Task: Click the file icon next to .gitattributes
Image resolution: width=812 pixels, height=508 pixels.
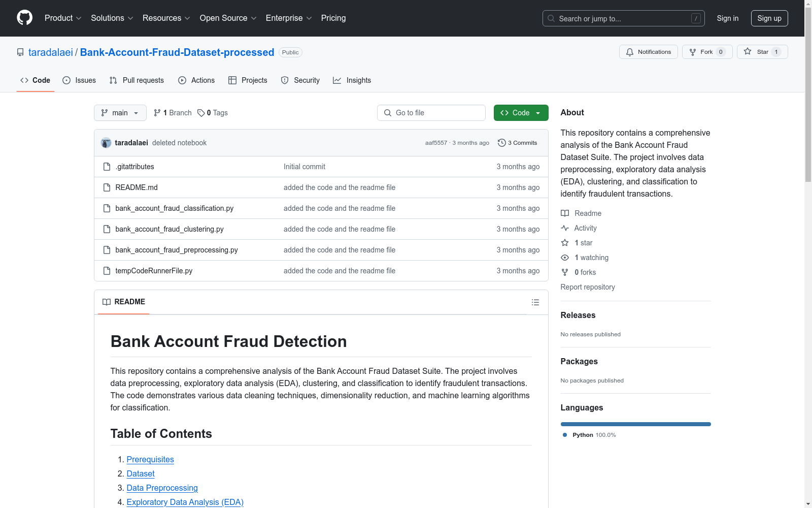Action: (x=107, y=167)
